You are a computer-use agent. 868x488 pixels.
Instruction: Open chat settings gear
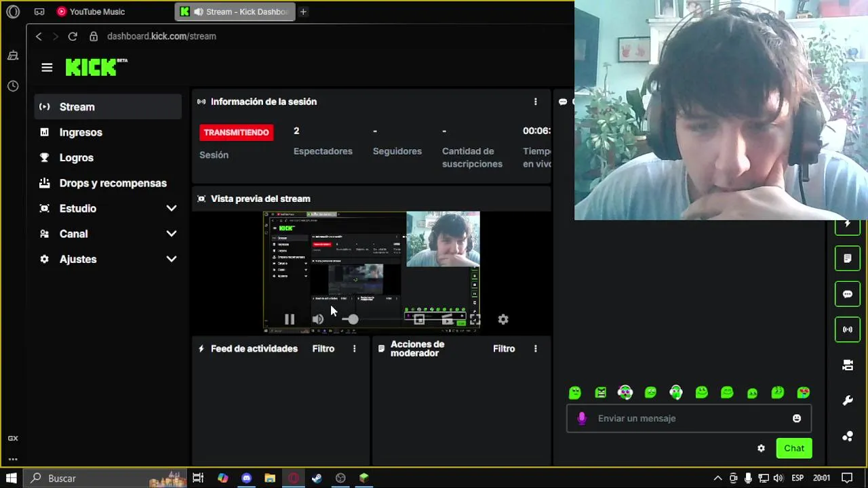pos(761,448)
